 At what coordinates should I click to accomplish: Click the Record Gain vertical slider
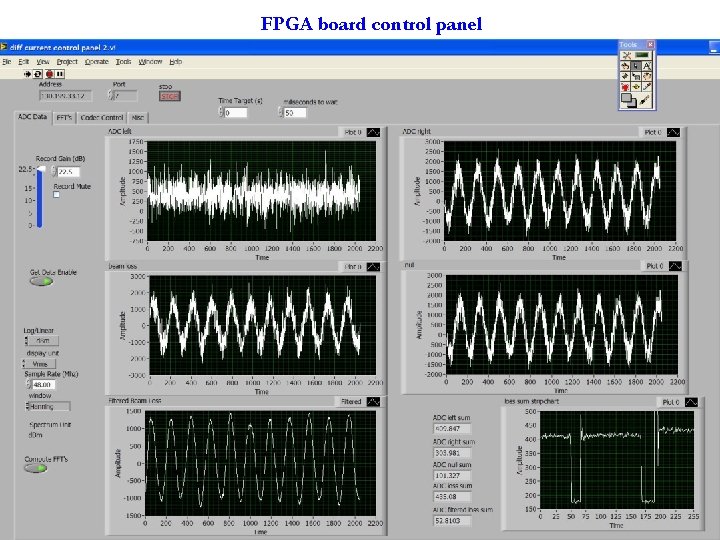[x=40, y=197]
